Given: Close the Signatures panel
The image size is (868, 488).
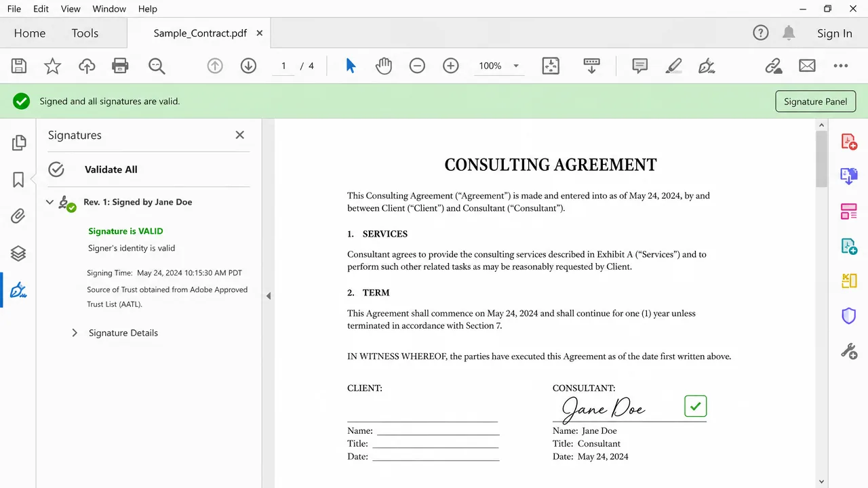Looking at the screenshot, I should tap(239, 135).
